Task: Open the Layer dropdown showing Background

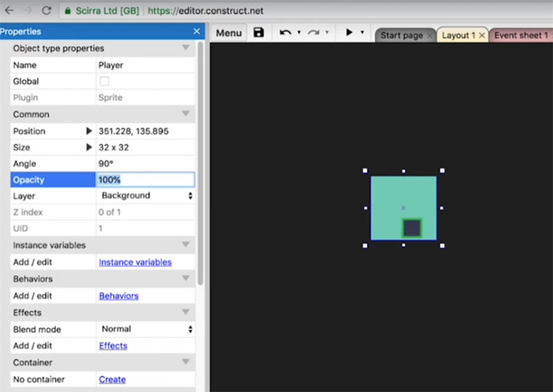Action: [x=145, y=196]
